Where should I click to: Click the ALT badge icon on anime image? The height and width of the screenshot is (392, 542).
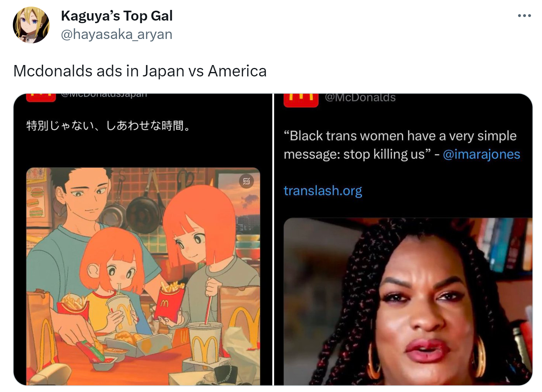pyautogui.click(x=246, y=181)
